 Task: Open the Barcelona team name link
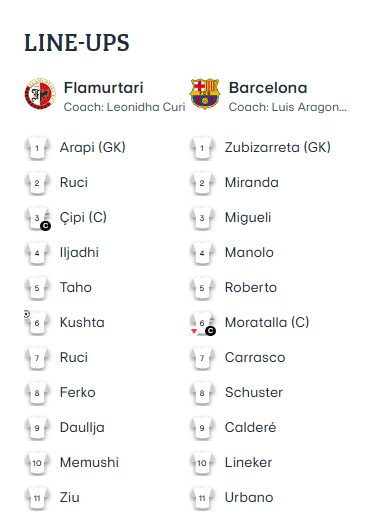tap(268, 88)
